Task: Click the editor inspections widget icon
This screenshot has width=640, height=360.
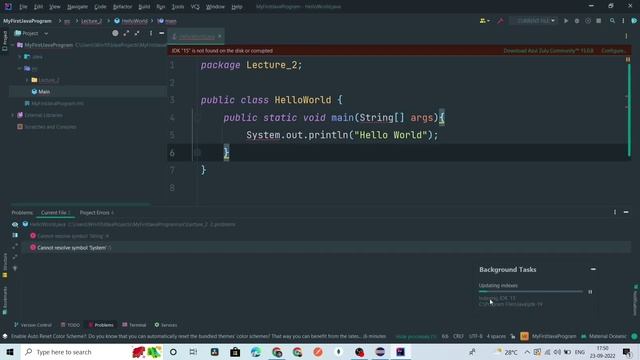Action: (628, 60)
